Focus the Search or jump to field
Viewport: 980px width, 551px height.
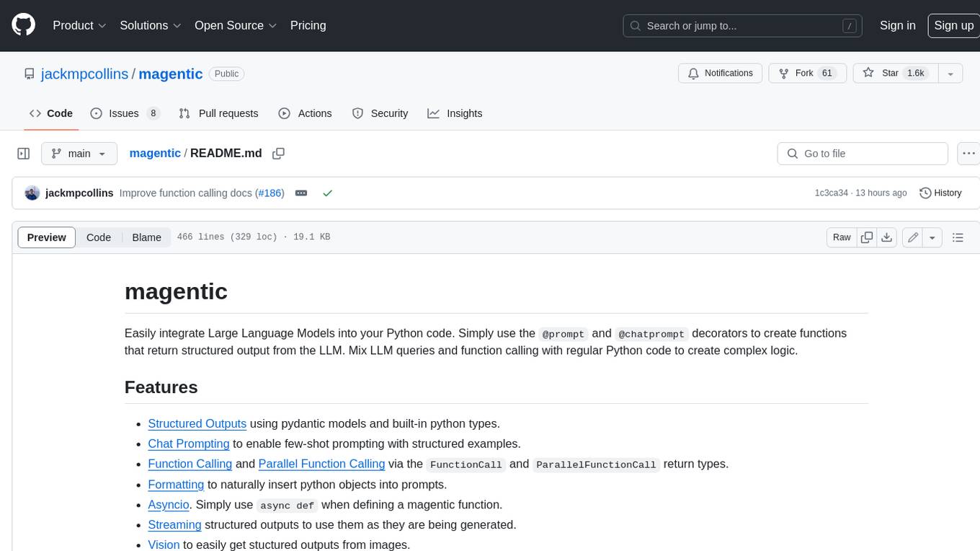(743, 26)
